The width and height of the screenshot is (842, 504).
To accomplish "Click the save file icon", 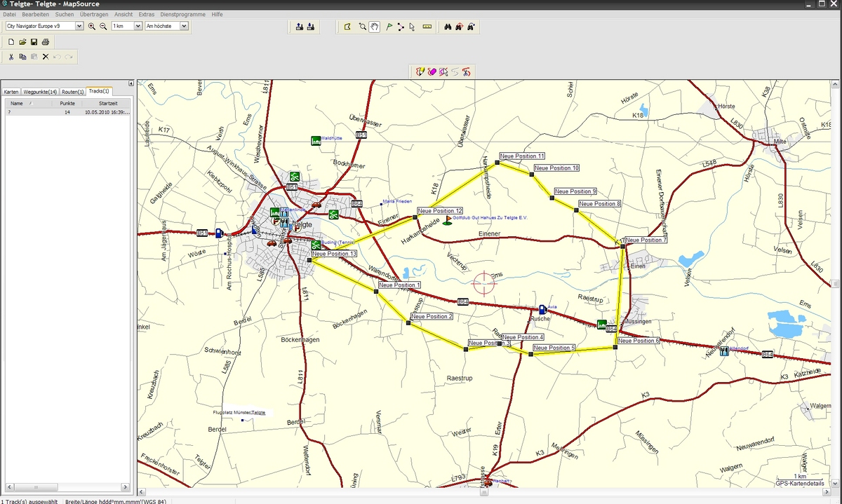I will pos(34,42).
